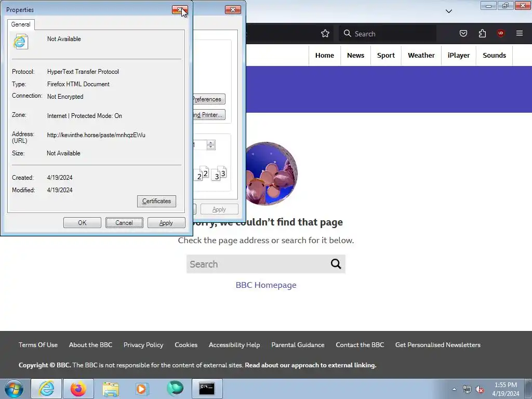The image size is (532, 399).
Task: Close the Print dialog behind Properties
Action: (233, 9)
